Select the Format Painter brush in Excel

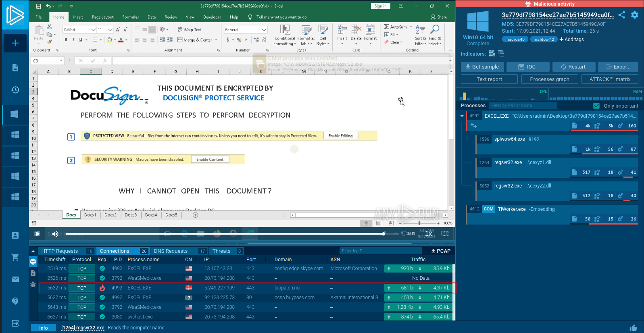49,42
